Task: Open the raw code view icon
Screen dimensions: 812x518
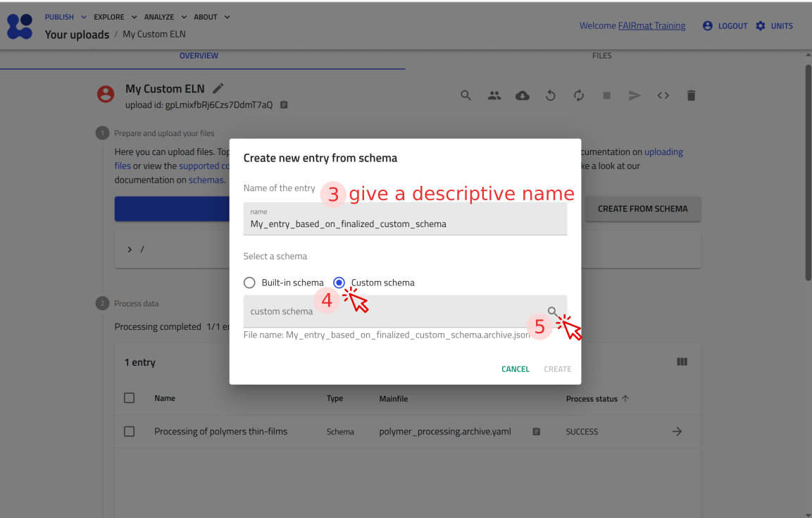Action: tap(663, 95)
